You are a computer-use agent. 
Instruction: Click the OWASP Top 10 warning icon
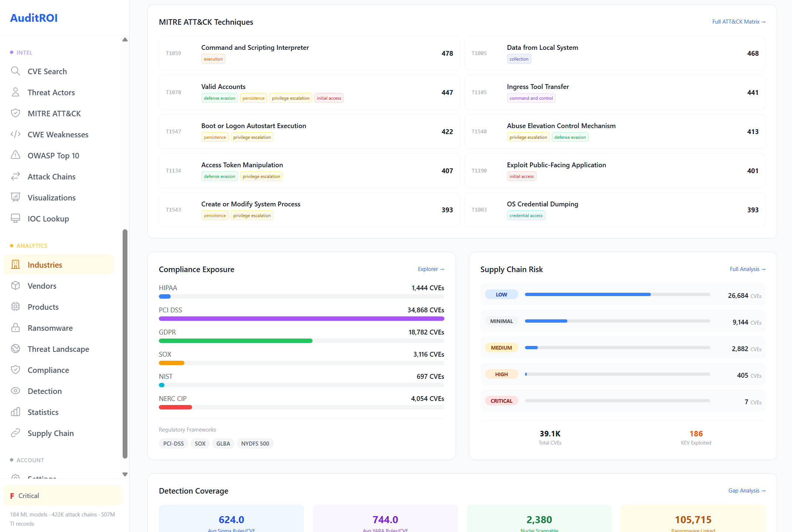tap(15, 155)
